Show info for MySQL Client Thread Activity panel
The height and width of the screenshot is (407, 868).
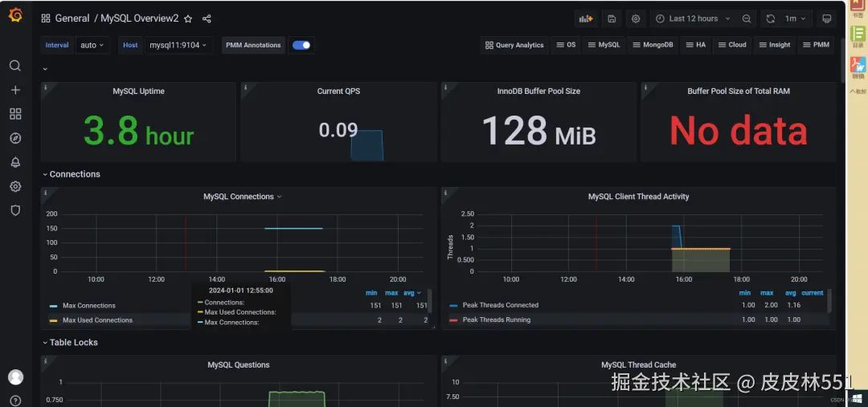click(445, 193)
